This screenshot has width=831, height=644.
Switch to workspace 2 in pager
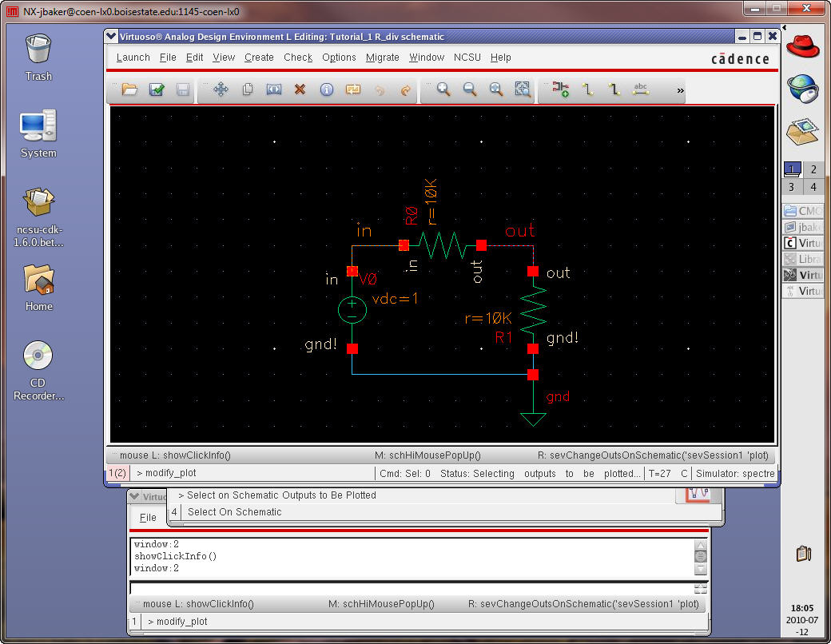(x=813, y=169)
